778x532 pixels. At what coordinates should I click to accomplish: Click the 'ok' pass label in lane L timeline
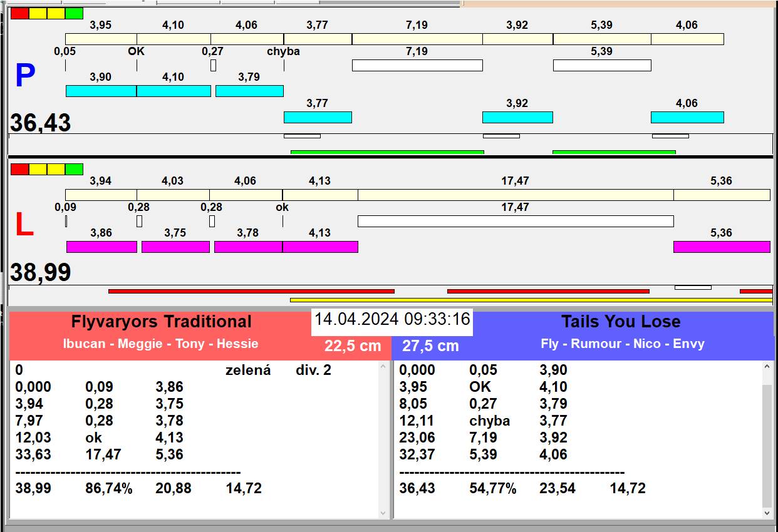(283, 207)
